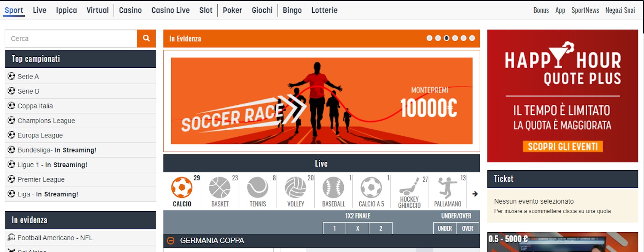Screen dimensions: 644x252
Task: Select the first carousel dot in In Evidenza
Action: (x=429, y=38)
